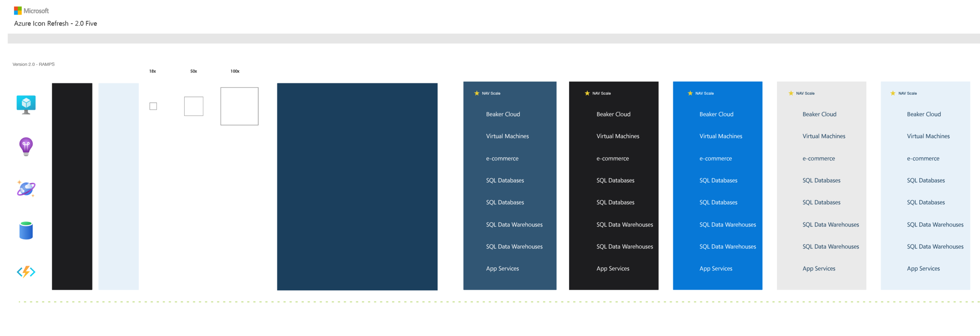This screenshot has height=336, width=980.
Task: Choose e-commerce in the pale blue panel
Action: pyautogui.click(x=923, y=159)
